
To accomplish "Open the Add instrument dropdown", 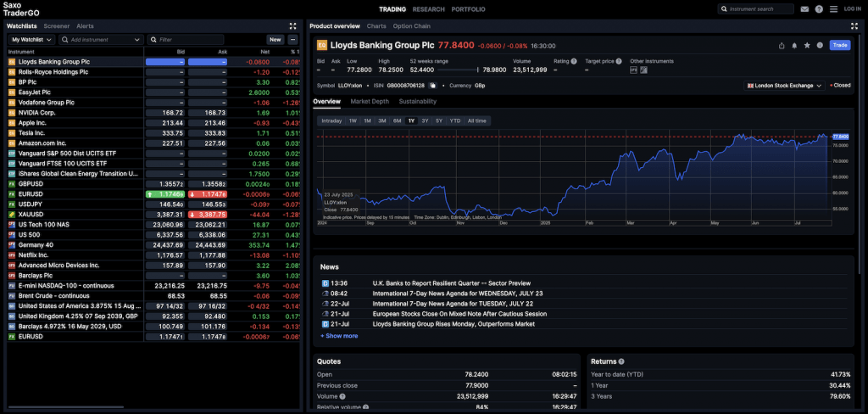I will tap(102, 39).
